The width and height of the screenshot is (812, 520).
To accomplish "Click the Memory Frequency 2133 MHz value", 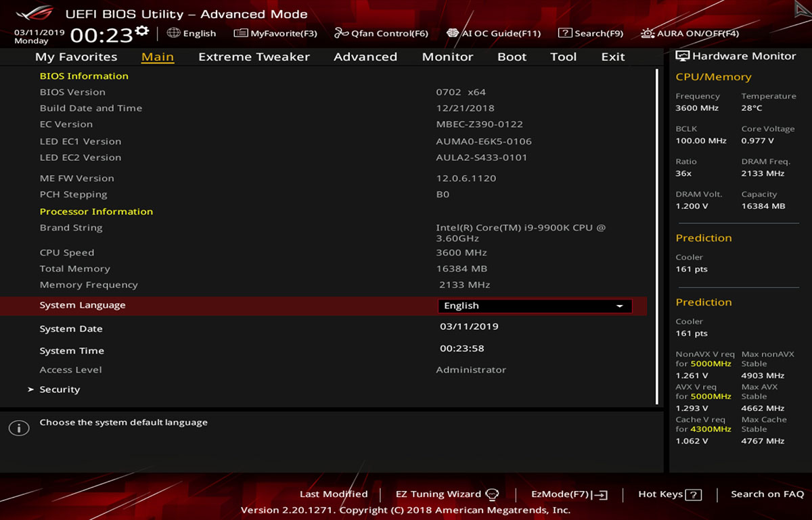I will coord(464,285).
